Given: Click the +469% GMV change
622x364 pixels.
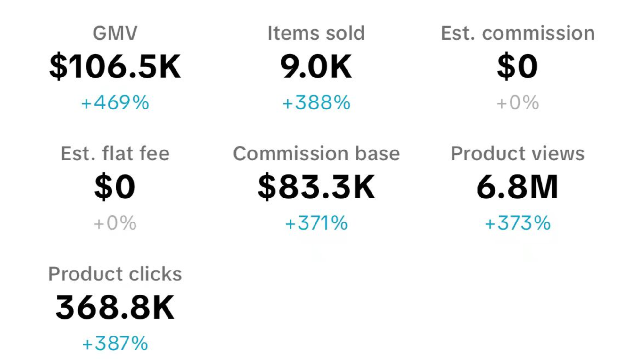Looking at the screenshot, I should pos(115,103).
